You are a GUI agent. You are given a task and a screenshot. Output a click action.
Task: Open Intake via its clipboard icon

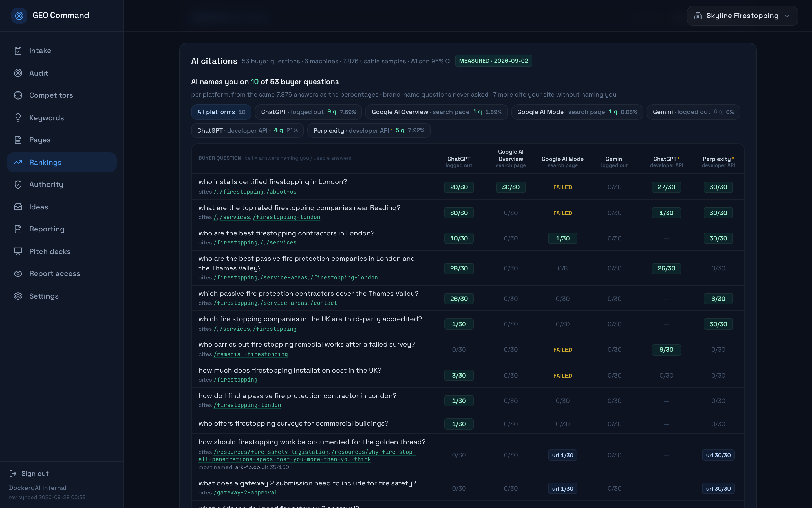tap(18, 51)
